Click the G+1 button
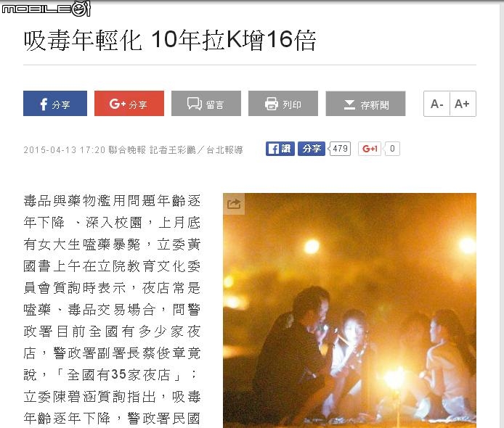Image resolution: width=504 pixels, height=428 pixels. pyautogui.click(x=370, y=149)
